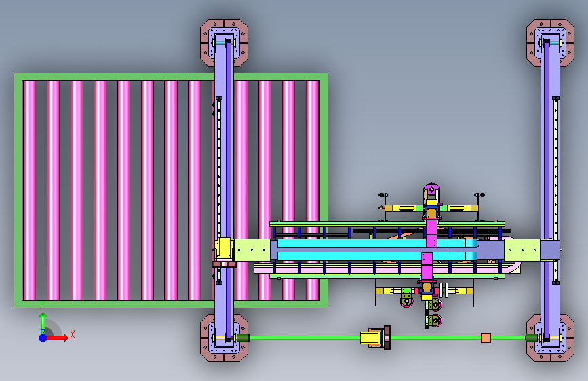Select the magenta vertical bracket crossing the cyan beam
The width and height of the screenshot is (588, 381).
click(x=431, y=233)
